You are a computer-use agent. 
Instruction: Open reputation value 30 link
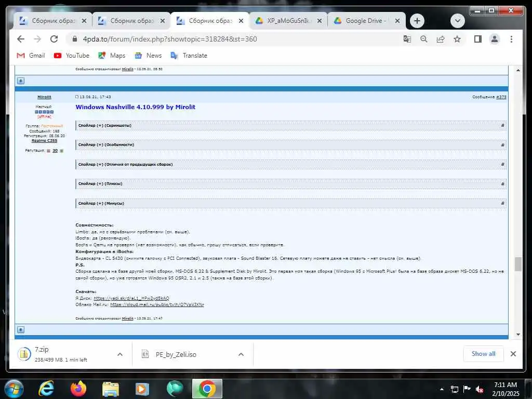55,151
